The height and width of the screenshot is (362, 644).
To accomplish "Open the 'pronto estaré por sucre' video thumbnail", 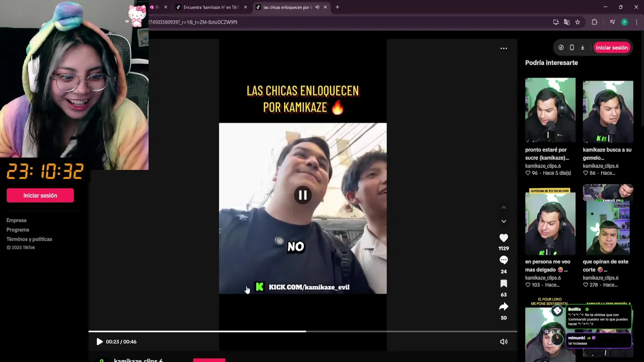I will pos(550,110).
